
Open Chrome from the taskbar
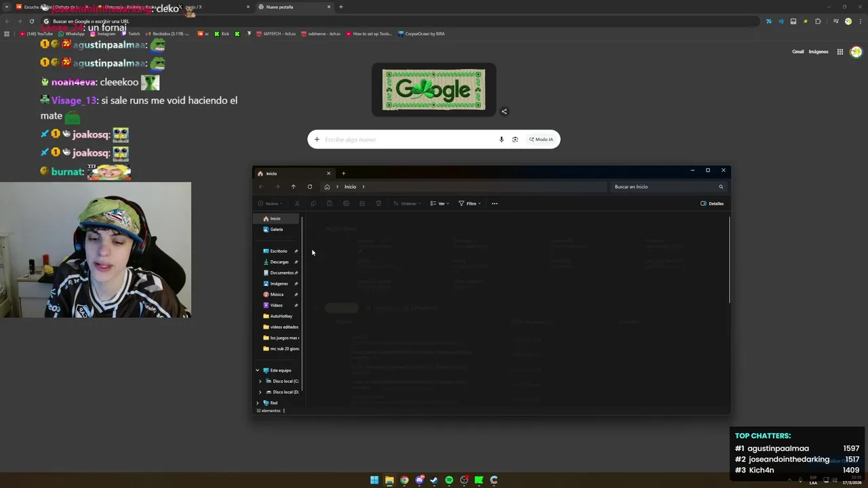pyautogui.click(x=404, y=480)
